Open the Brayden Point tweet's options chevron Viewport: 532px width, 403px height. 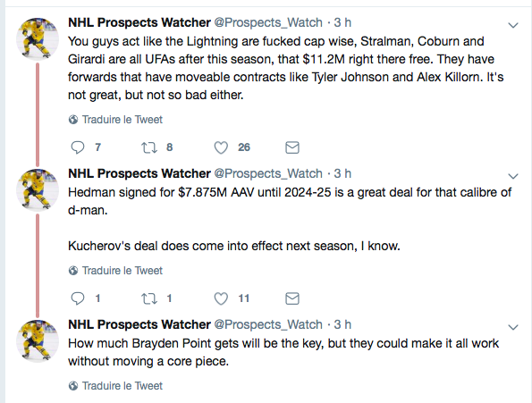[x=513, y=327]
